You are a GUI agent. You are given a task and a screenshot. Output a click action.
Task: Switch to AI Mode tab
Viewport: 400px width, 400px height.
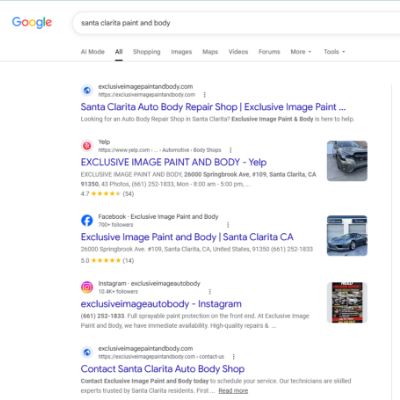point(93,52)
